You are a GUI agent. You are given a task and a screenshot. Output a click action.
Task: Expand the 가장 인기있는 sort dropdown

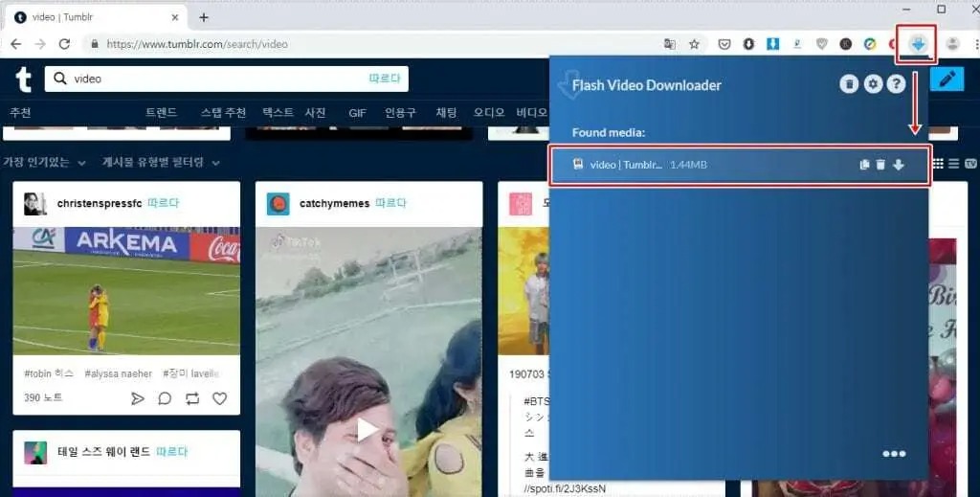coord(44,163)
